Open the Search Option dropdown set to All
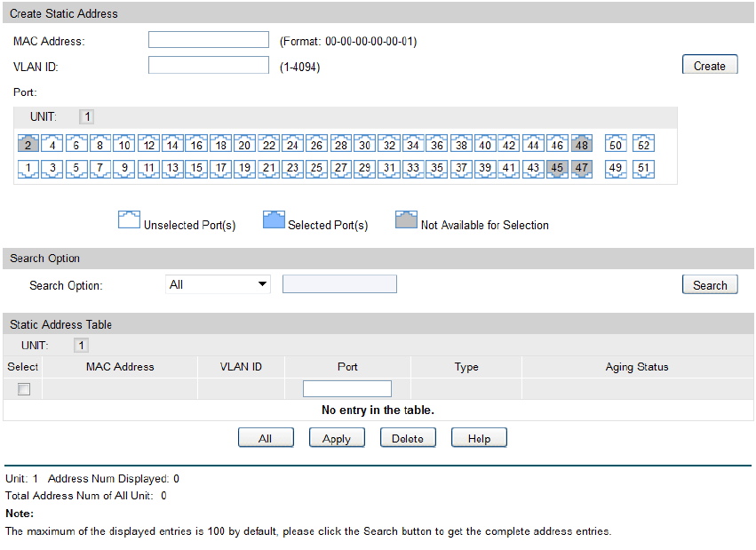 click(x=218, y=284)
